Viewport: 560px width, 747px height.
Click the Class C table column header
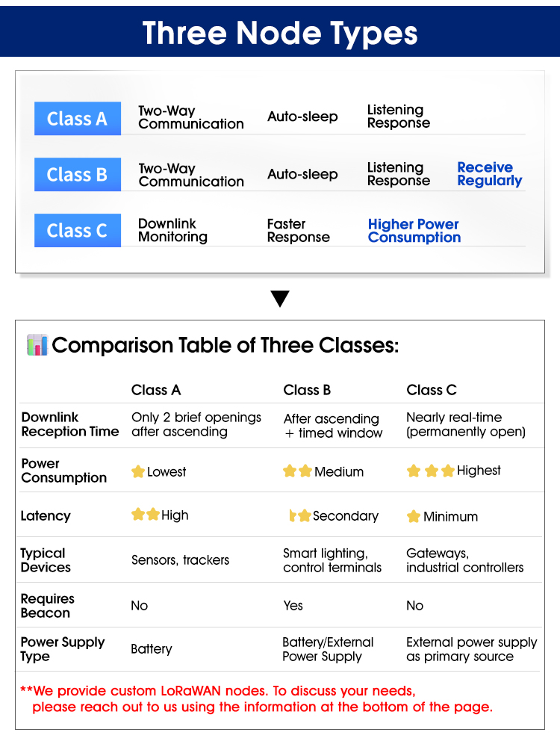click(x=432, y=390)
